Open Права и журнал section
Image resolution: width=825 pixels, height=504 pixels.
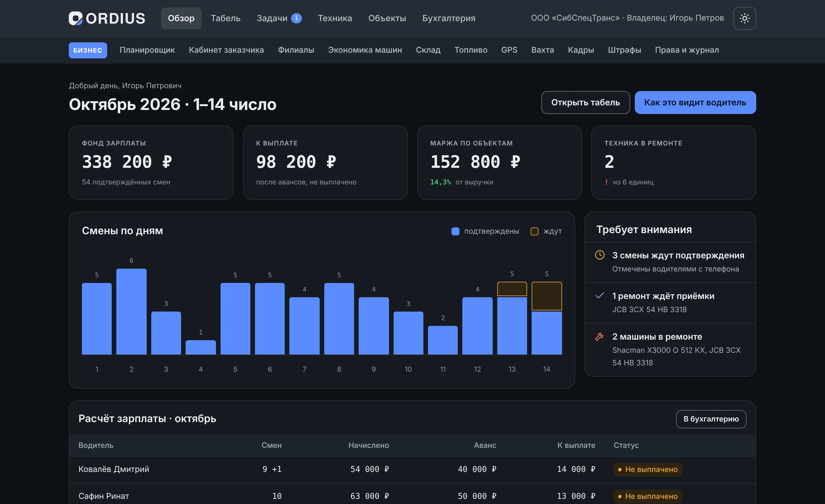click(687, 50)
